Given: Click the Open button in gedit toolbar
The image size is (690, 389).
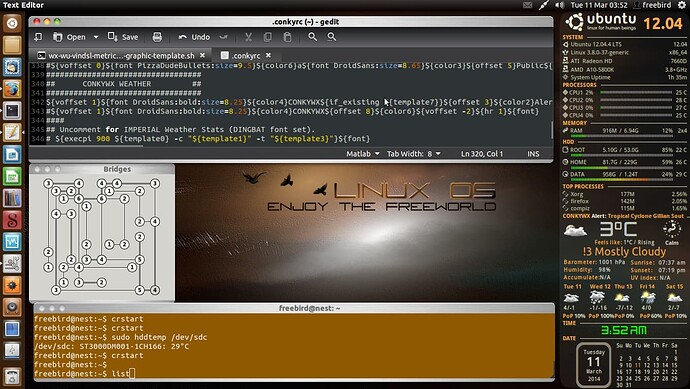Looking at the screenshot, I should pos(69,37).
